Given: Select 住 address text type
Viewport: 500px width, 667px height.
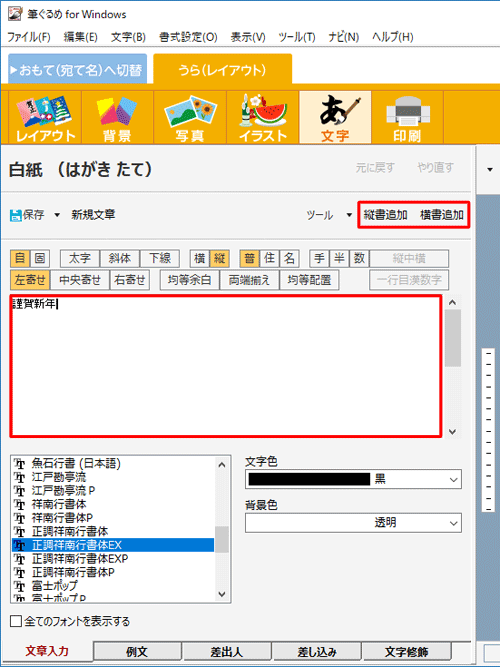Looking at the screenshot, I should [x=269, y=258].
